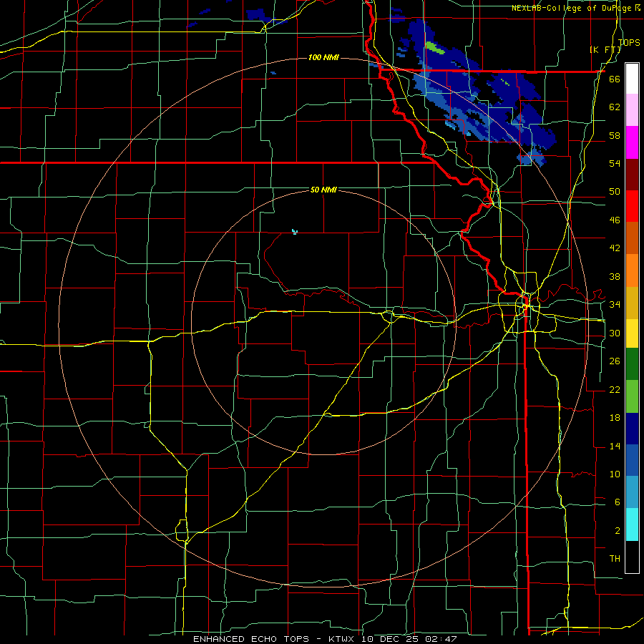The height and width of the screenshot is (644, 644).
Task: Click the 100 NMI range ring label
Action: pyautogui.click(x=323, y=57)
